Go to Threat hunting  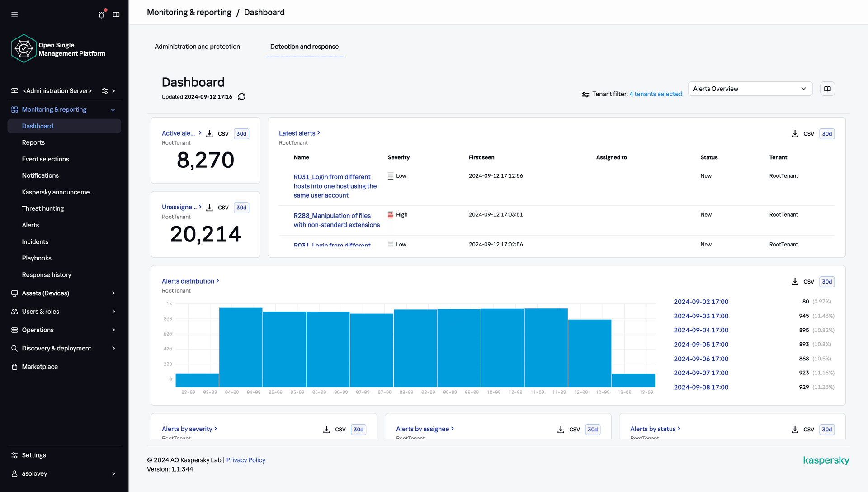43,208
